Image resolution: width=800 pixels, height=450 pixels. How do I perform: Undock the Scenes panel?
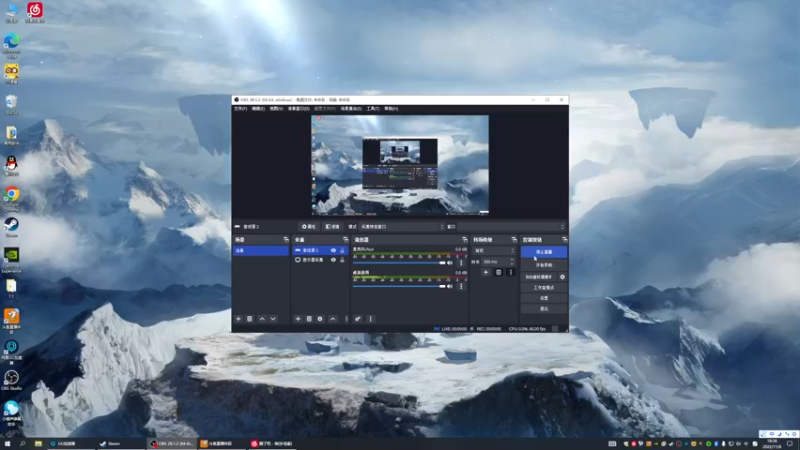coord(286,239)
